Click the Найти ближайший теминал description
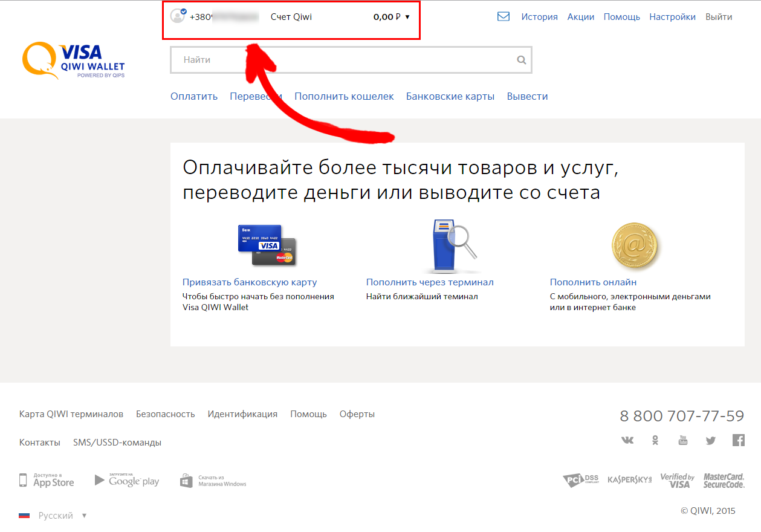Screen dimensions: 761x532 pyautogui.click(x=422, y=297)
